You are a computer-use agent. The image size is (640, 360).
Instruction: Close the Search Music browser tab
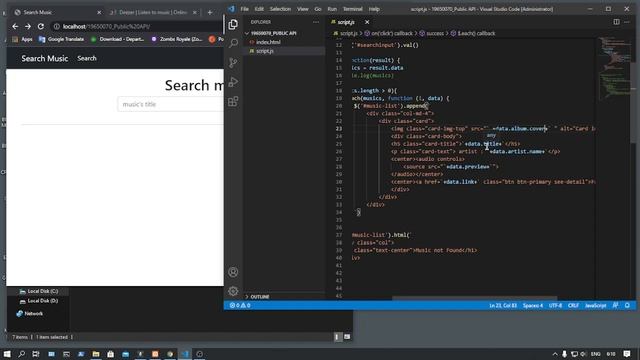coord(99,13)
